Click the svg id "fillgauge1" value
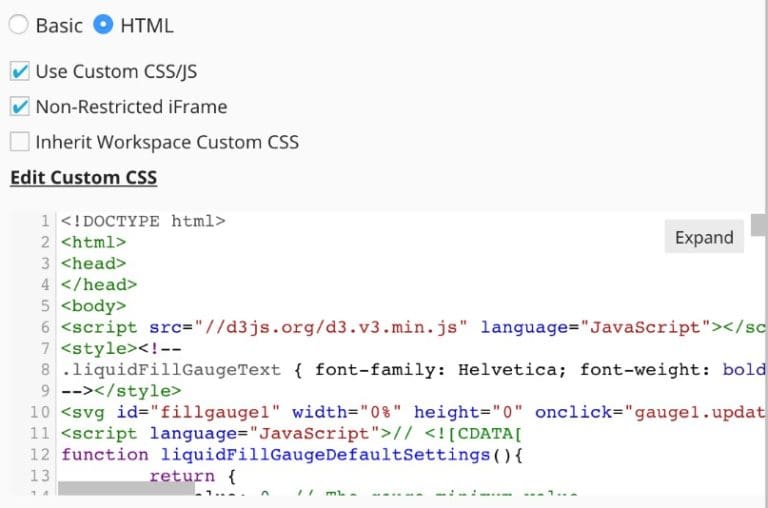768x508 pixels. click(x=215, y=412)
